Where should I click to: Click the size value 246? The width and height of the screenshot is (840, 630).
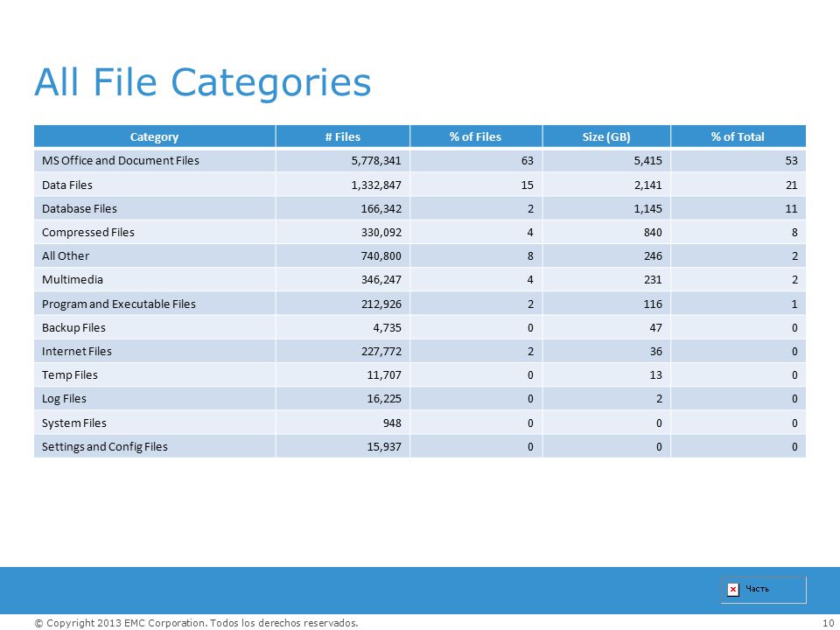tap(653, 255)
